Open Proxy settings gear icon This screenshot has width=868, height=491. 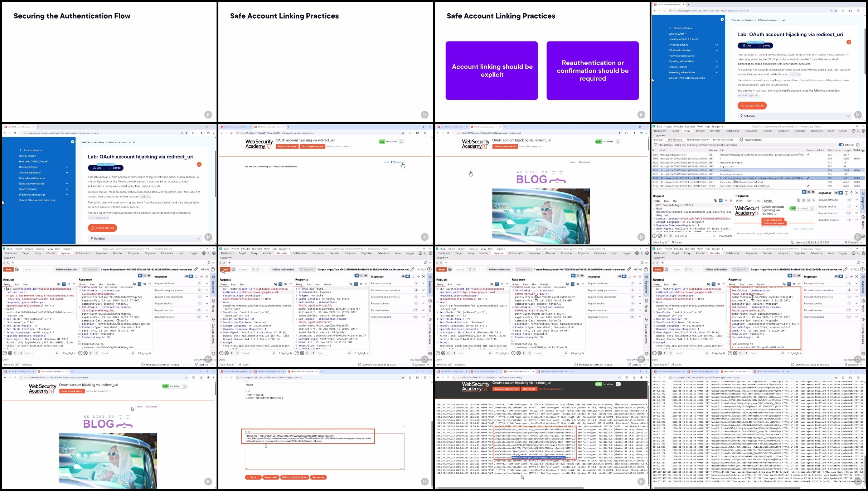coord(741,140)
